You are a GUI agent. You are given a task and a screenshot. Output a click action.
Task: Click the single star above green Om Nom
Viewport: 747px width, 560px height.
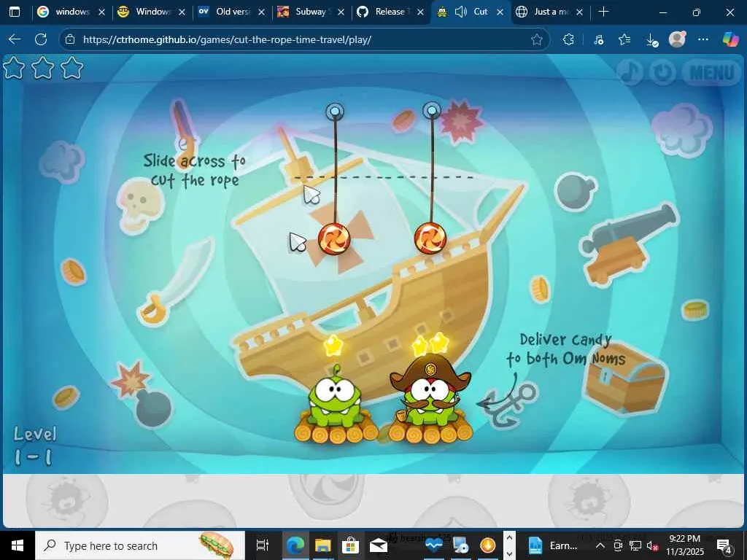(x=333, y=344)
